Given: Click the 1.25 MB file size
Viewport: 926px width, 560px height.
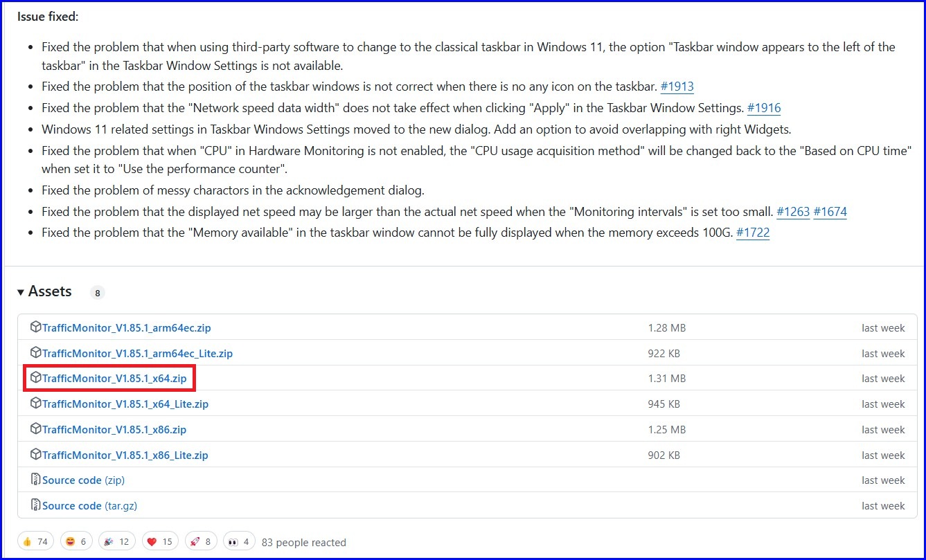Looking at the screenshot, I should [667, 430].
